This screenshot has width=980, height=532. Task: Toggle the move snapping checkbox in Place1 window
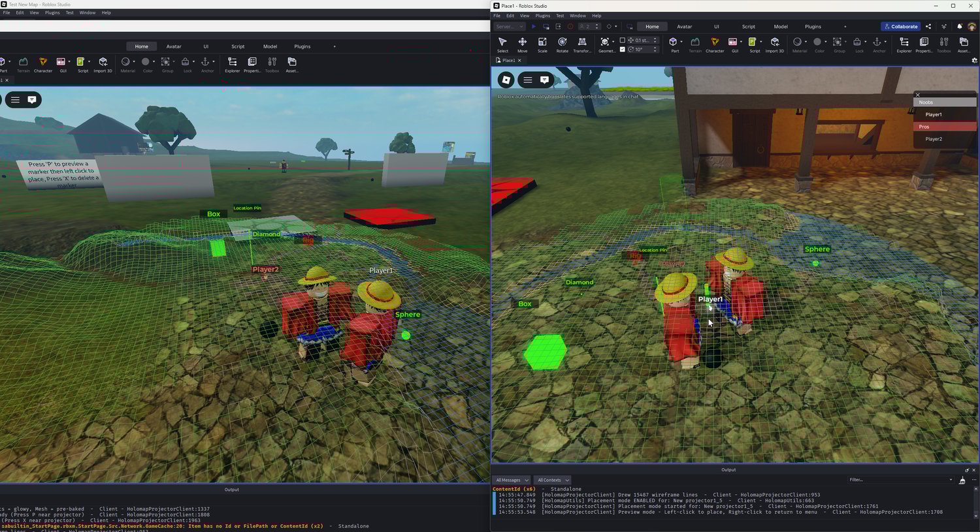pos(622,40)
